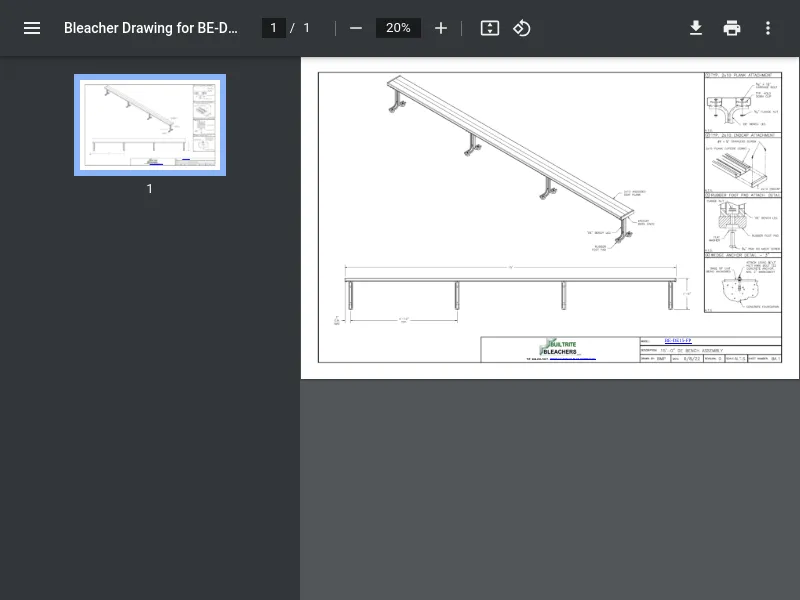Print the bleacher drawing
Screen dimensions: 800x600
coord(732,28)
